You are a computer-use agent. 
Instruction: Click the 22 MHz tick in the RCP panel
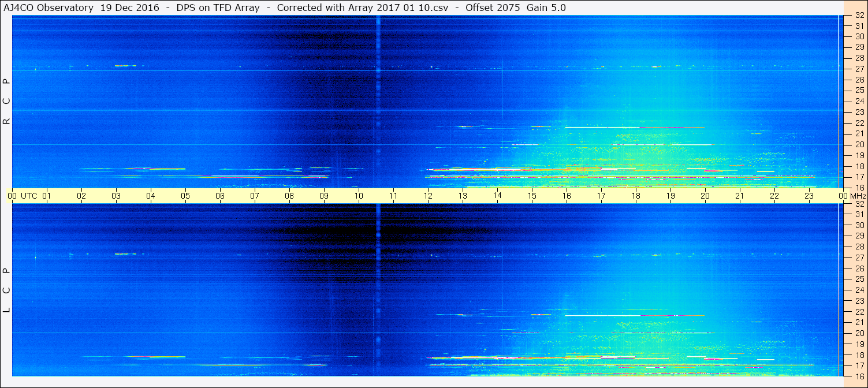tap(859, 123)
